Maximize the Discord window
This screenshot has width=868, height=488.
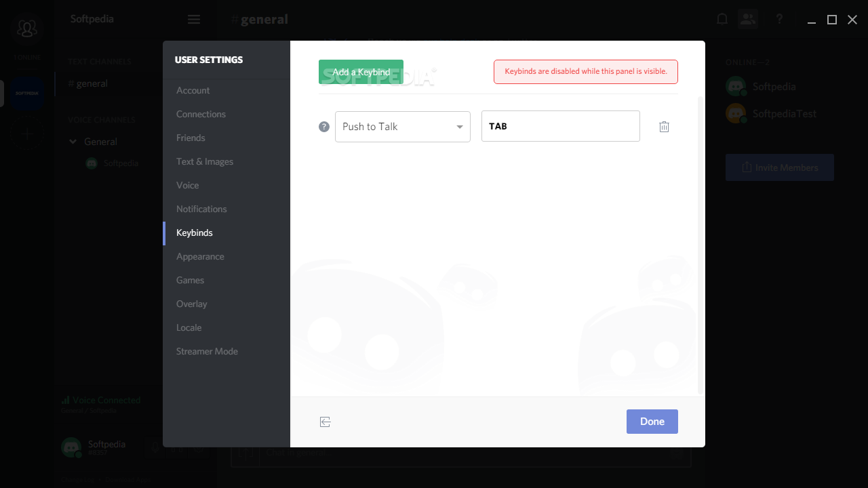coord(832,20)
